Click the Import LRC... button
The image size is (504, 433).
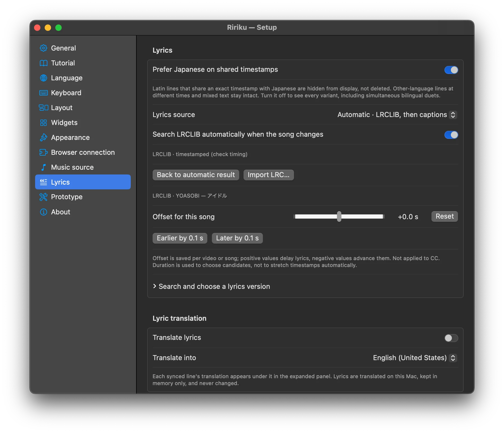click(x=268, y=175)
